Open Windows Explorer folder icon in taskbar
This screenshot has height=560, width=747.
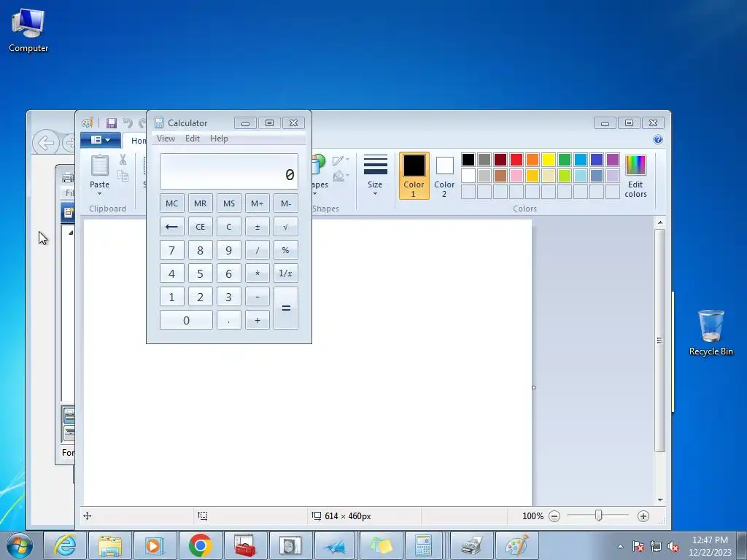click(110, 545)
